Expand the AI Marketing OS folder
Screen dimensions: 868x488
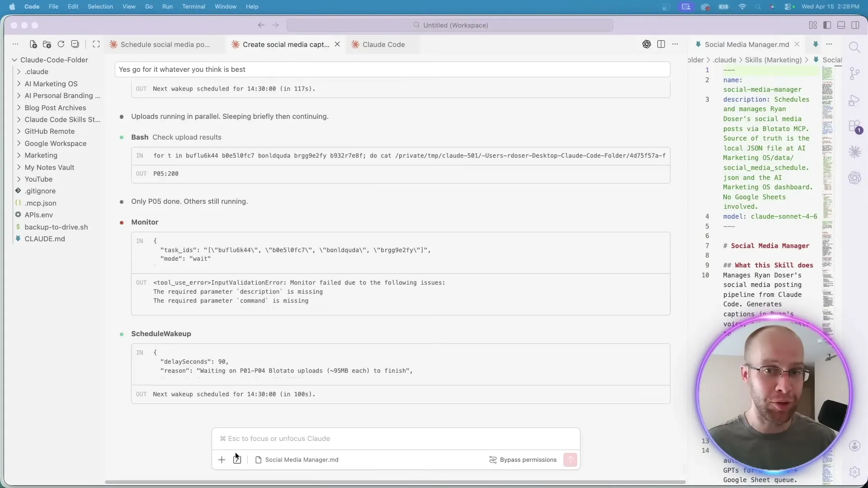point(51,84)
